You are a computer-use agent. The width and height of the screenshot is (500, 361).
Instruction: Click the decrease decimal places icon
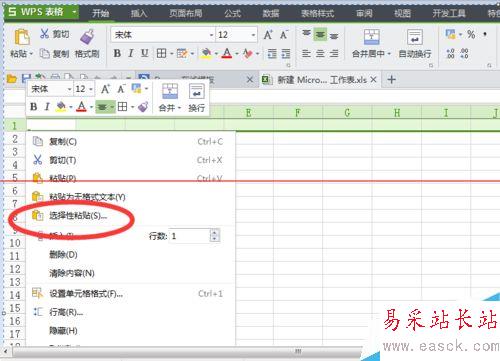(464, 53)
